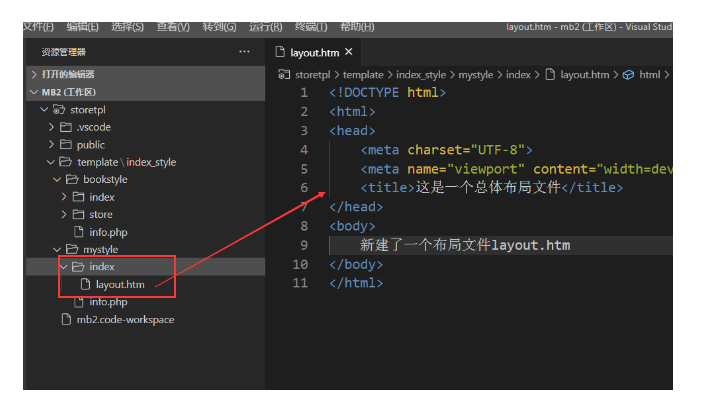This screenshot has width=708, height=394.
Task: Expand the .vscode folder chevron
Action: (51, 127)
